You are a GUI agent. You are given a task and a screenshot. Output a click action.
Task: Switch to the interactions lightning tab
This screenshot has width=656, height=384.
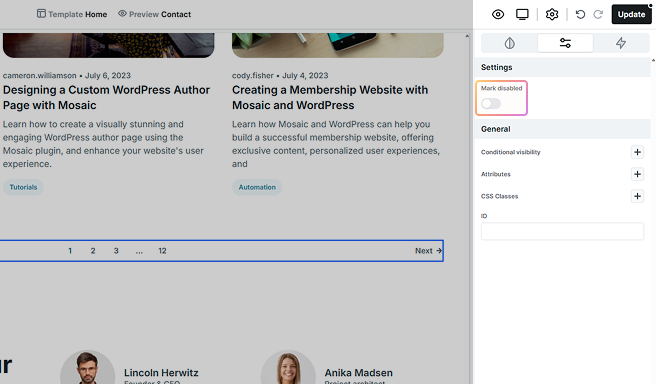pyautogui.click(x=621, y=43)
